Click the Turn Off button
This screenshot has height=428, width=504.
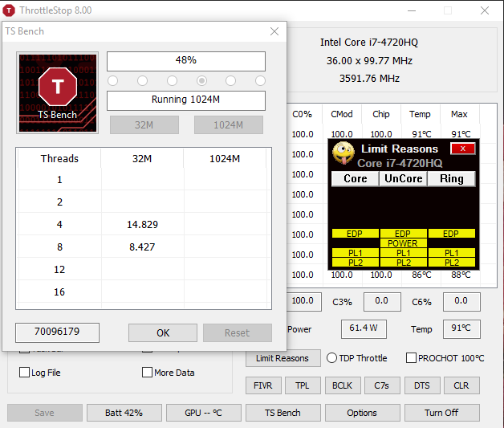point(442,413)
